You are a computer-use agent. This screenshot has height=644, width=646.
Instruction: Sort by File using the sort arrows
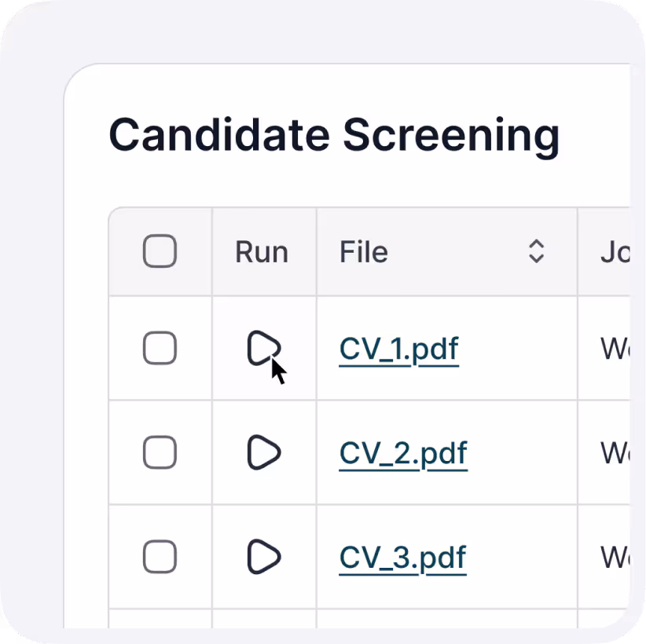536,252
